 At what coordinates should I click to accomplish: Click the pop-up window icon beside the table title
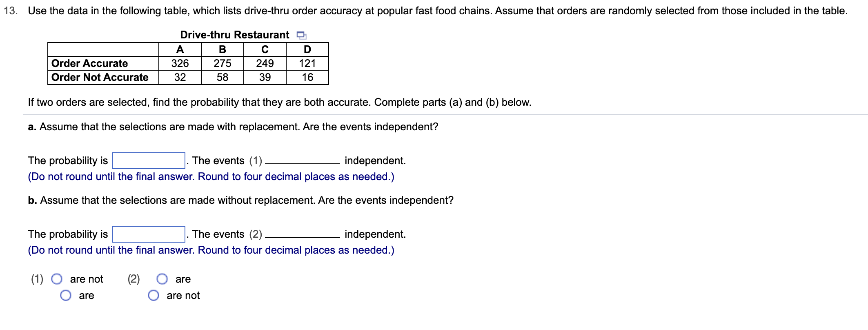(x=302, y=36)
